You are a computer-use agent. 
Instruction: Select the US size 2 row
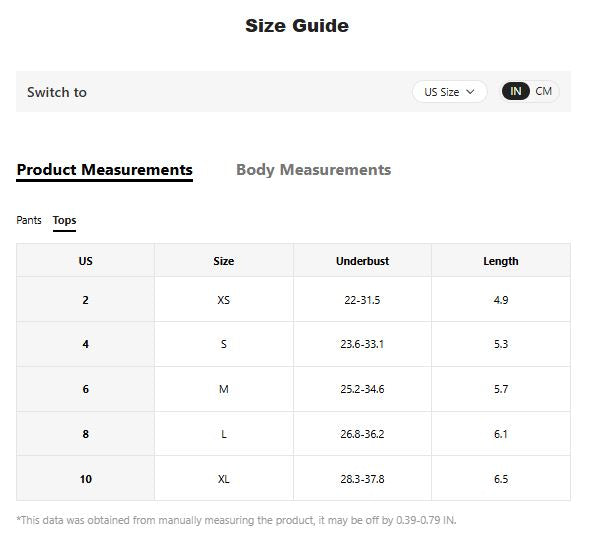click(x=293, y=300)
